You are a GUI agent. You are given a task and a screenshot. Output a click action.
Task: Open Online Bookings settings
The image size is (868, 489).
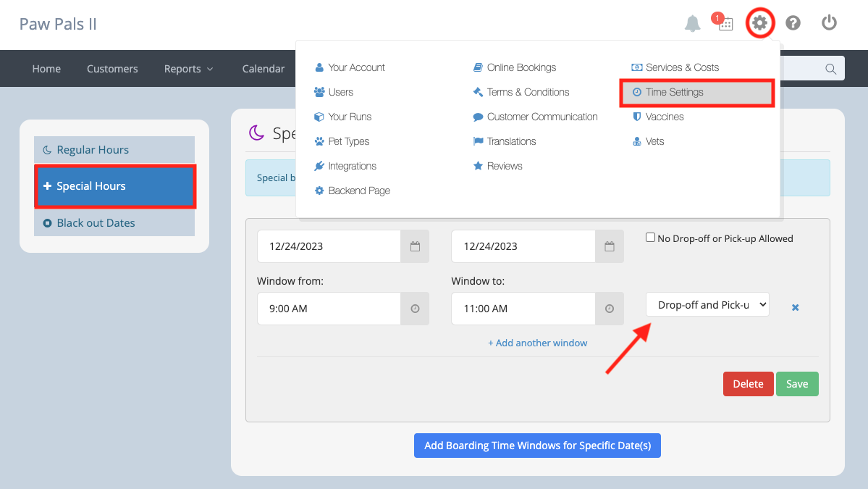pyautogui.click(x=515, y=67)
